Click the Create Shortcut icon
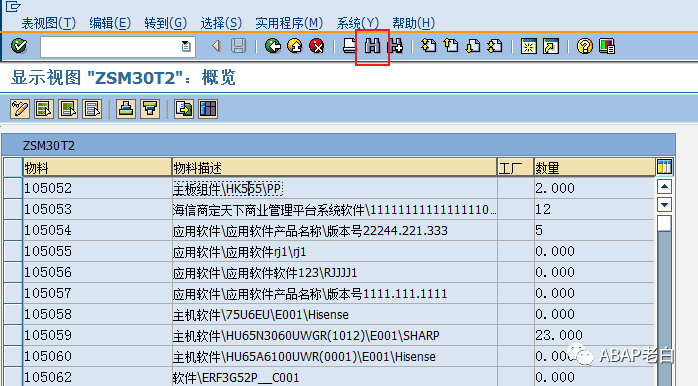698x386 pixels. pos(551,46)
